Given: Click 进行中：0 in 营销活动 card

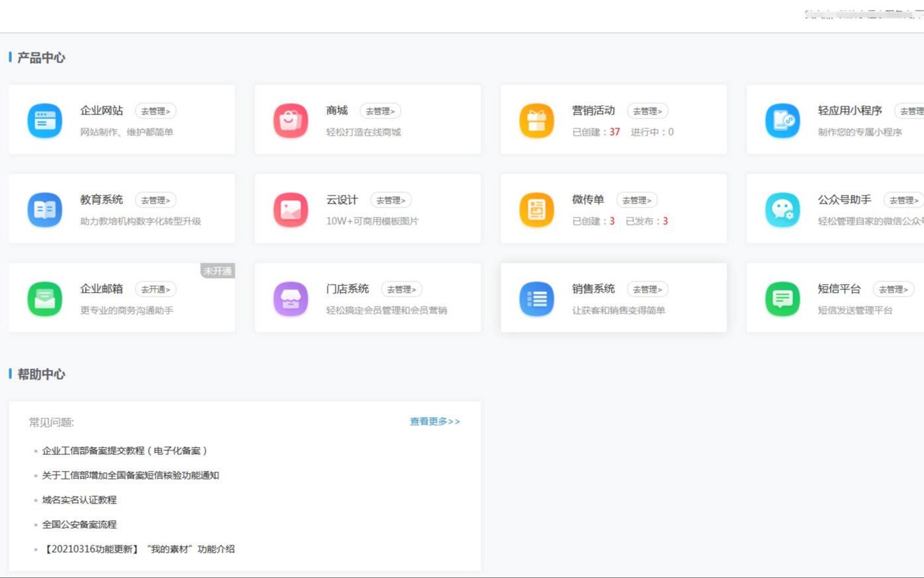Looking at the screenshot, I should tap(652, 132).
